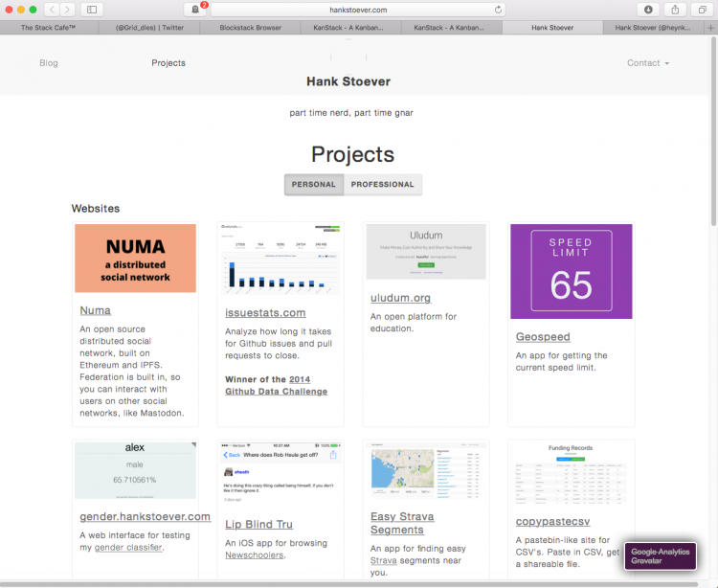Viewport: 718px width, 588px height.
Task: Open the issuestats.com link
Action: [265, 313]
